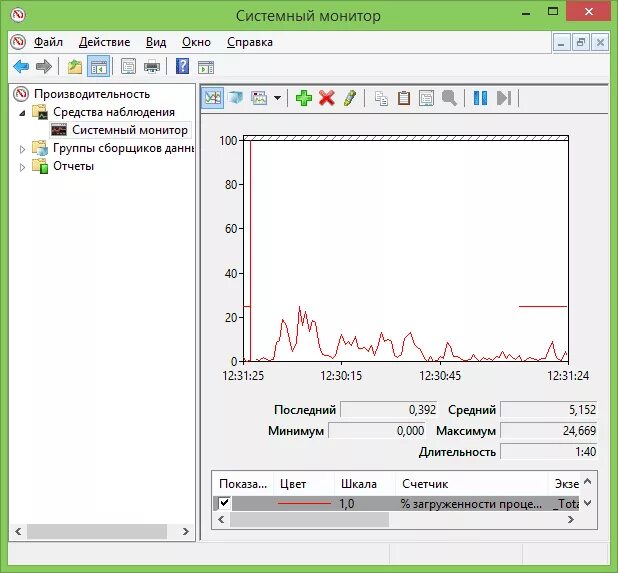Select the Отчеты tree item

[x=73, y=166]
